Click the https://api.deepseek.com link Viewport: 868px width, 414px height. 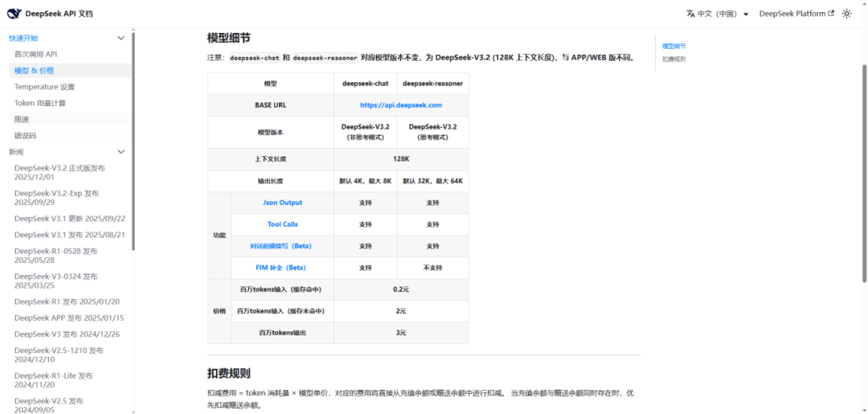point(401,105)
